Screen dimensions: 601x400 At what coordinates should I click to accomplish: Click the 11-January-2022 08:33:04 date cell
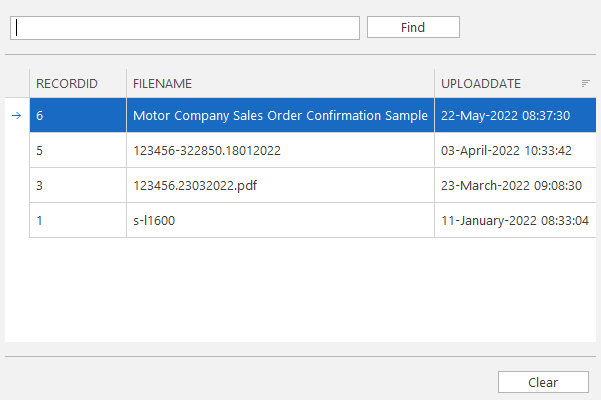515,220
